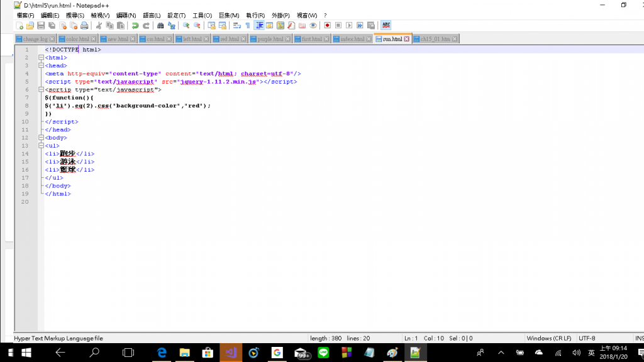Open the Replace dialog icon
Screen dimensions: 644x362
[171, 25]
